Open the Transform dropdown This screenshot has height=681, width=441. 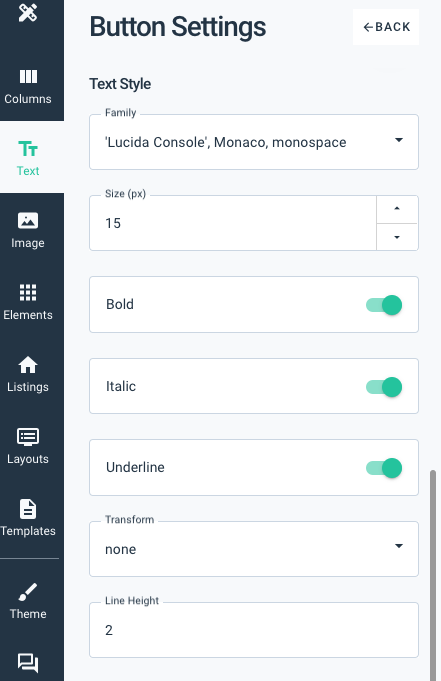254,549
